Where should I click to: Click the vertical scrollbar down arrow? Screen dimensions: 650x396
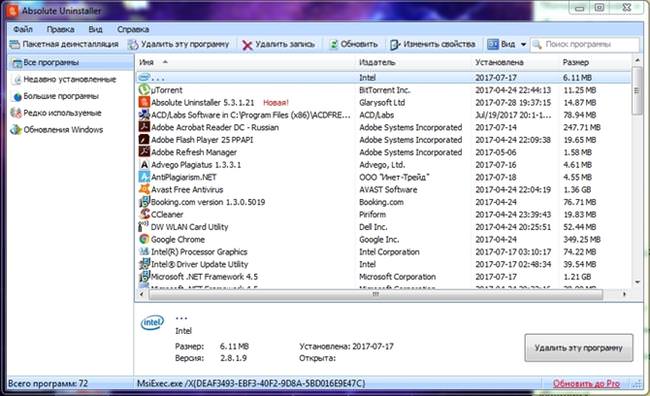638,282
